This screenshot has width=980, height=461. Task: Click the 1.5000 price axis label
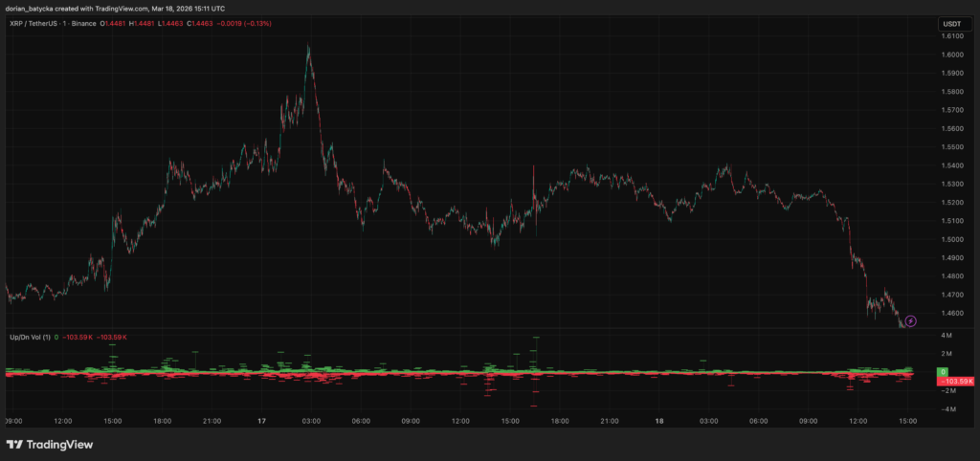pos(952,239)
